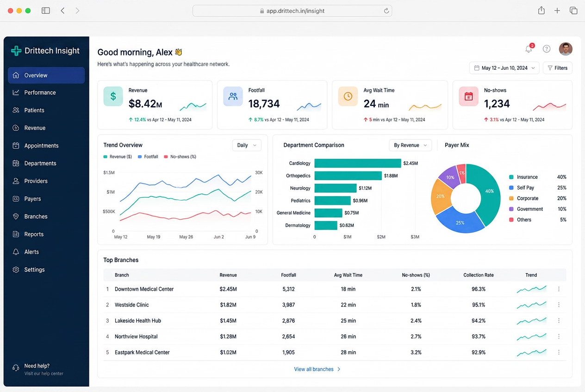The width and height of the screenshot is (585, 392).
Task: Click the Safari share icon
Action: (x=541, y=10)
